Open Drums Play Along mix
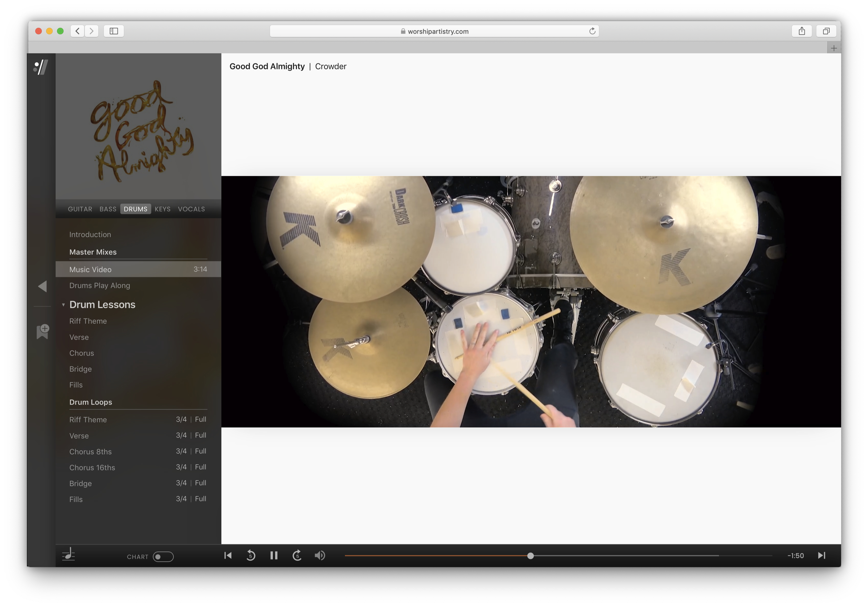Viewport: 868px width, 607px height. (100, 285)
